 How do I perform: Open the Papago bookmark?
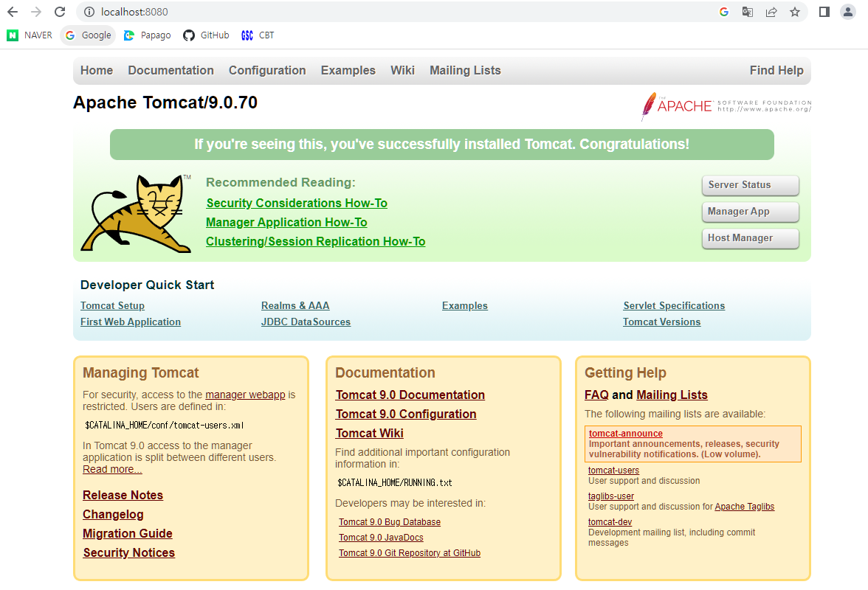pos(148,35)
